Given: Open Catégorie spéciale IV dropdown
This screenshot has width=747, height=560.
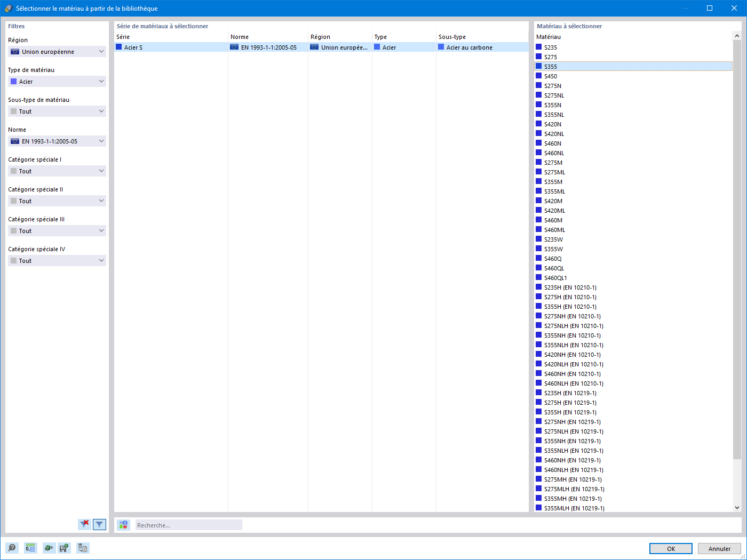Looking at the screenshot, I should (x=57, y=261).
